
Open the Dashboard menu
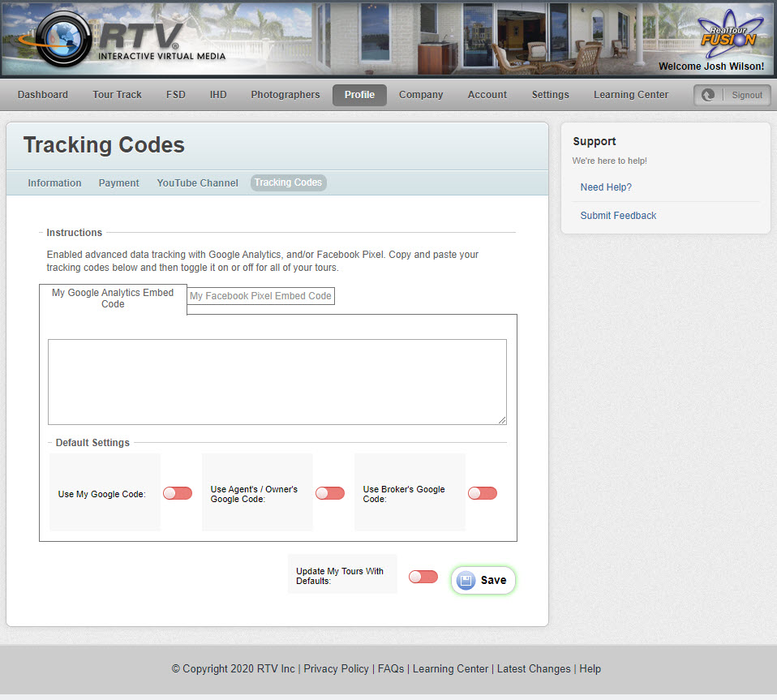coord(43,95)
